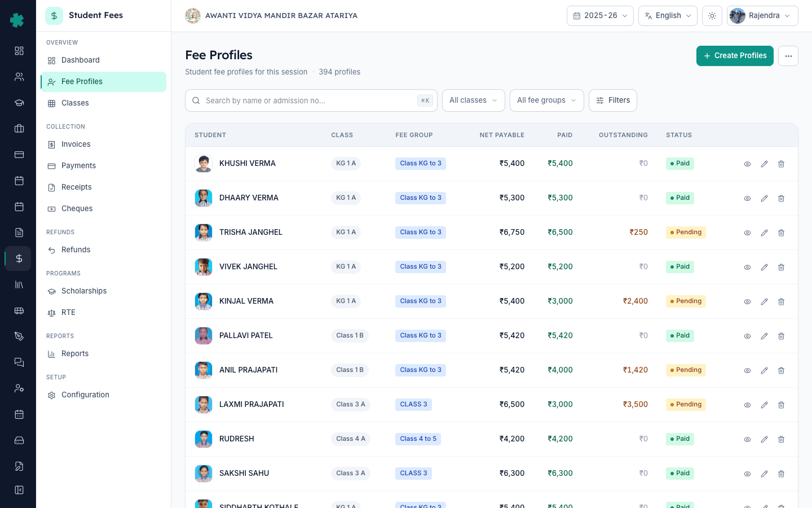The width and height of the screenshot is (812, 508).
Task: Open the library books icon in left rail
Action: click(19, 284)
